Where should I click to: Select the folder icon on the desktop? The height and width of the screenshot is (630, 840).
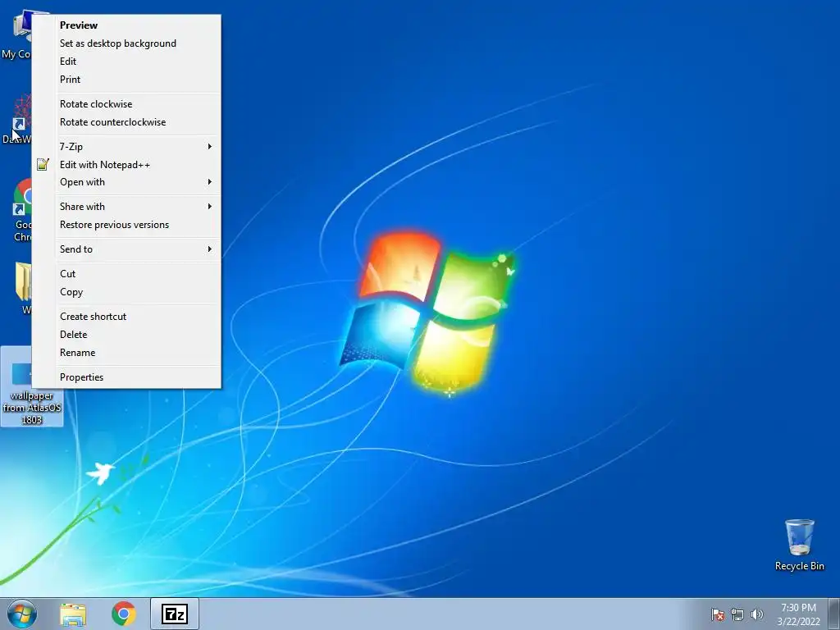click(24, 287)
